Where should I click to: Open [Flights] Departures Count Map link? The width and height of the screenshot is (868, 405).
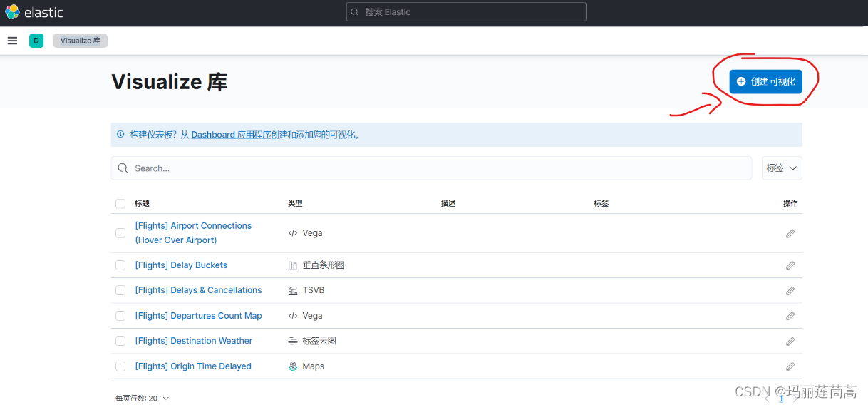[x=198, y=316]
